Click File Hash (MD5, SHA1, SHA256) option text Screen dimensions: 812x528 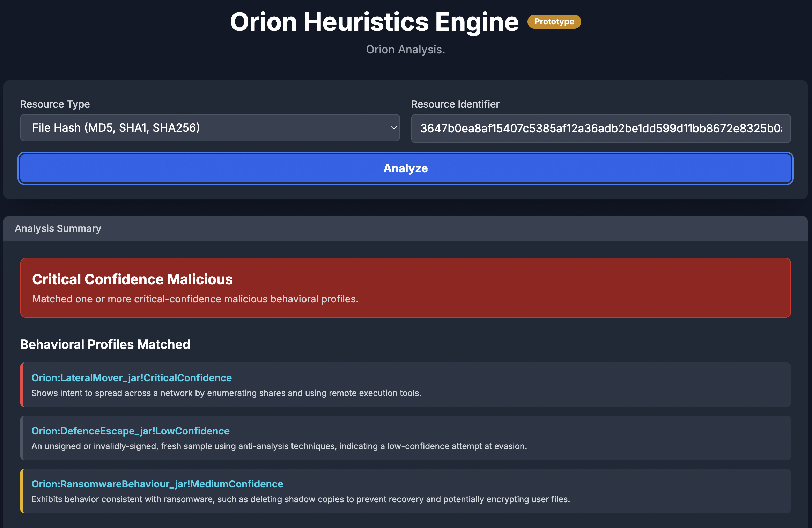click(116, 128)
